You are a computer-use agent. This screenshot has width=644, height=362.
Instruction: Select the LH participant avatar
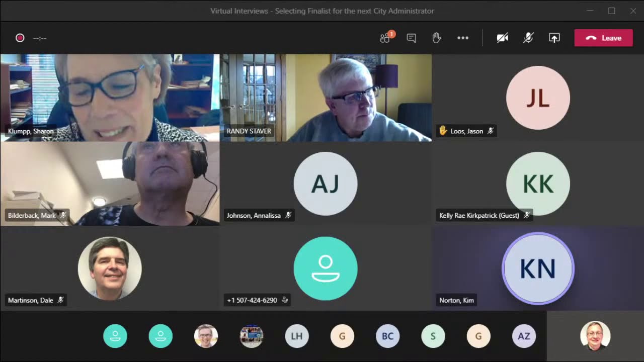297,336
